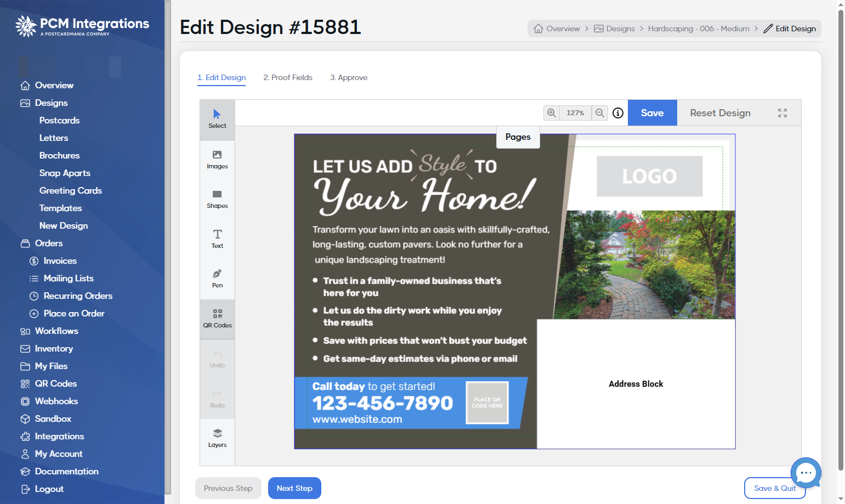Open the Pages tab above the canvas

tap(518, 137)
